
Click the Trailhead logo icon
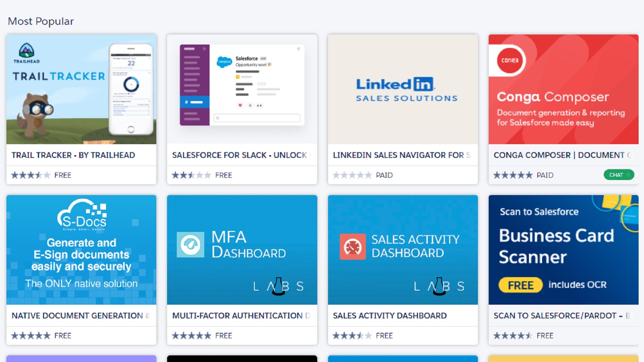click(x=26, y=53)
